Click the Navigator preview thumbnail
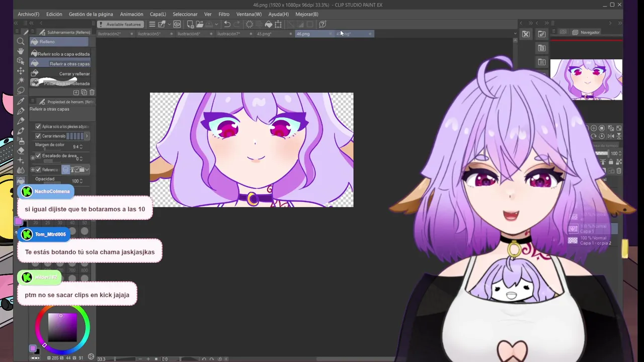The width and height of the screenshot is (644, 362). click(586, 79)
